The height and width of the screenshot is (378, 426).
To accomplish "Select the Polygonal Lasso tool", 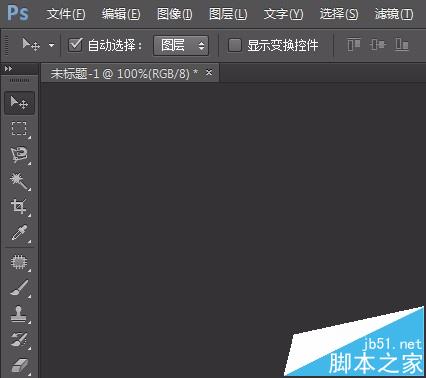I will (19, 155).
